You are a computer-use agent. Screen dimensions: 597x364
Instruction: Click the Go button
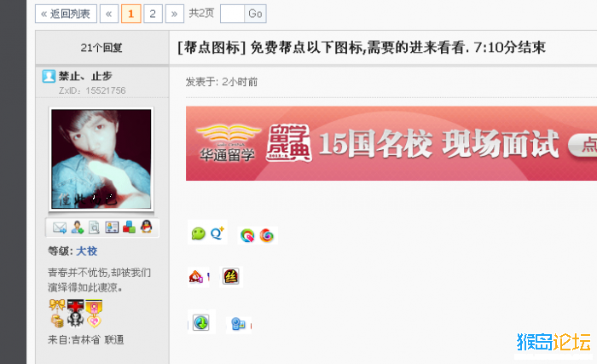(x=255, y=14)
